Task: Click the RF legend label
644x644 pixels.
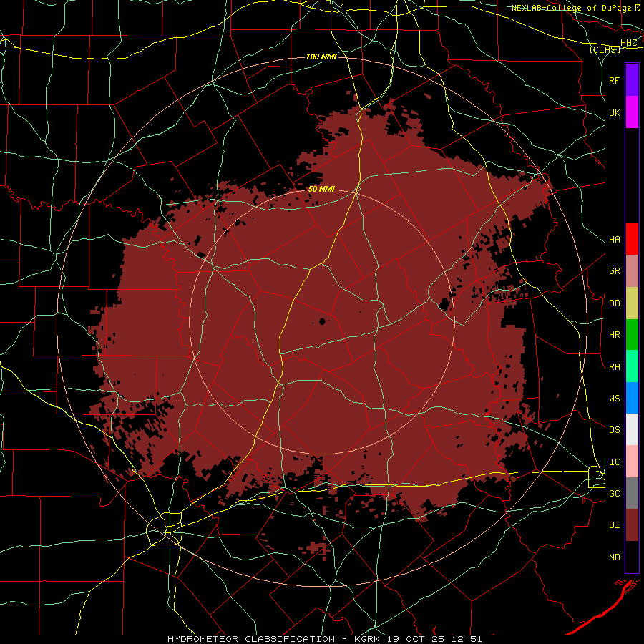Action: click(614, 80)
